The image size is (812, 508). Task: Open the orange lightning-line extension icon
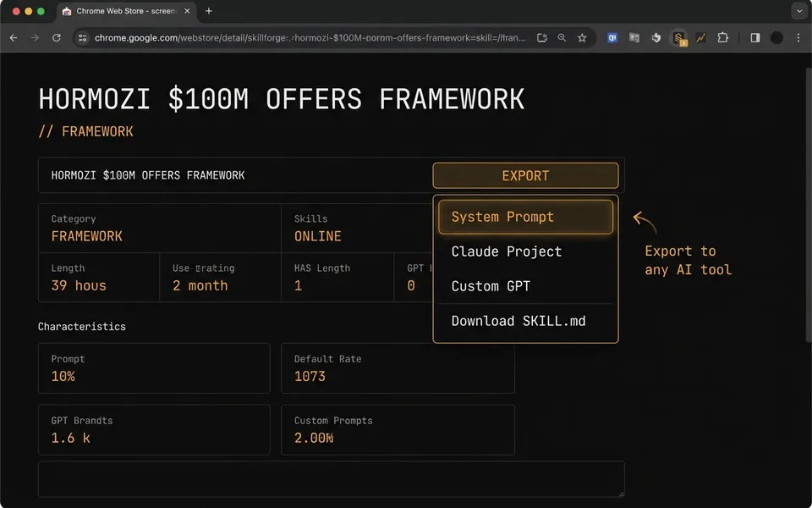click(x=700, y=38)
